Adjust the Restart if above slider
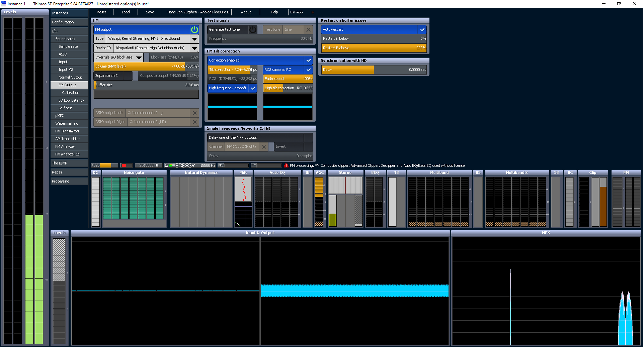 click(x=374, y=48)
